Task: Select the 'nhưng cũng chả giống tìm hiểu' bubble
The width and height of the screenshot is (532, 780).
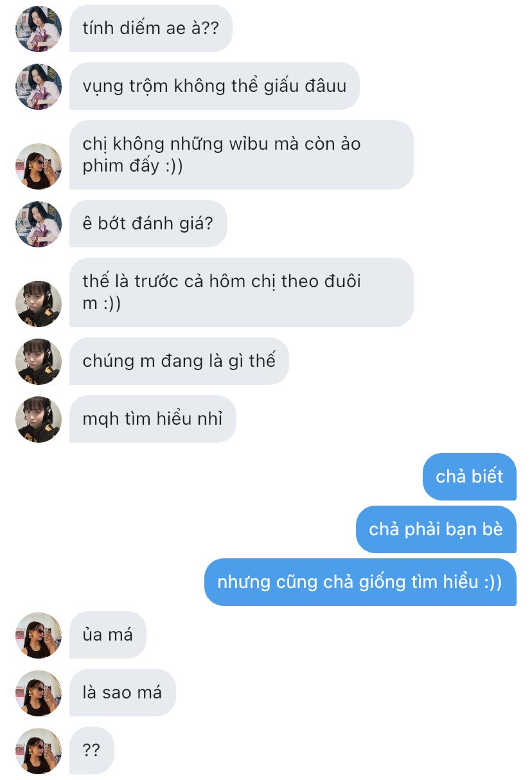Action: click(x=360, y=582)
